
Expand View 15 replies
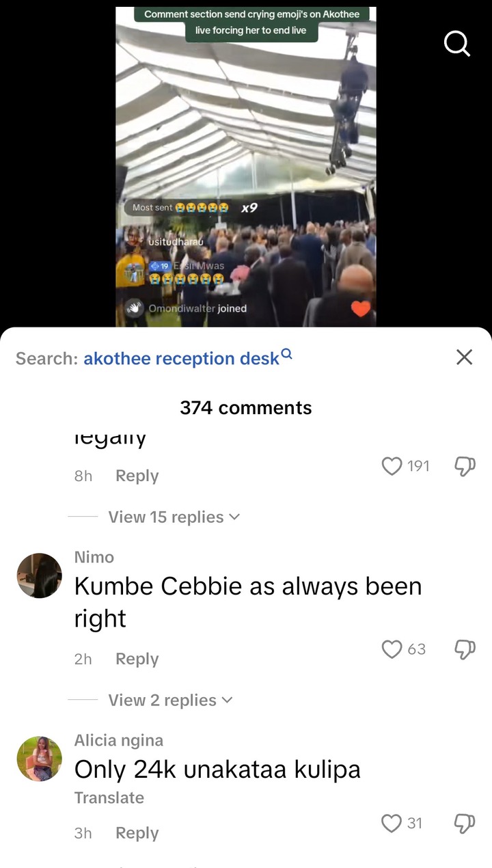174,517
